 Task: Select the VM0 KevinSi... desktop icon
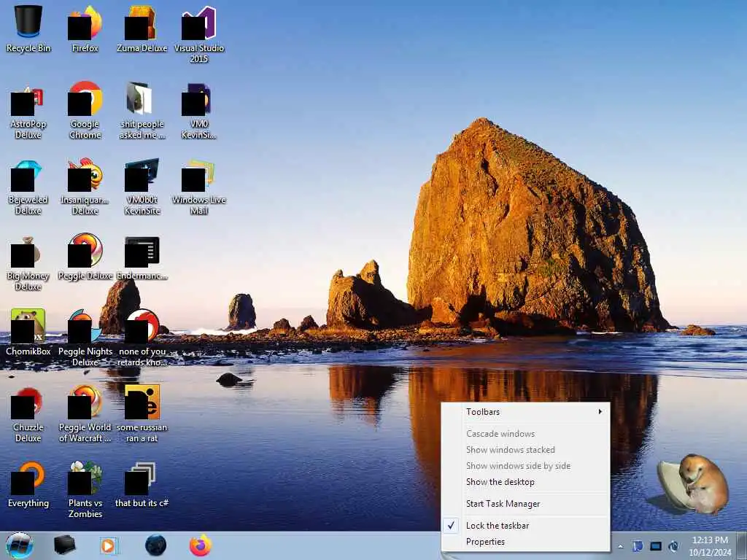point(199,111)
